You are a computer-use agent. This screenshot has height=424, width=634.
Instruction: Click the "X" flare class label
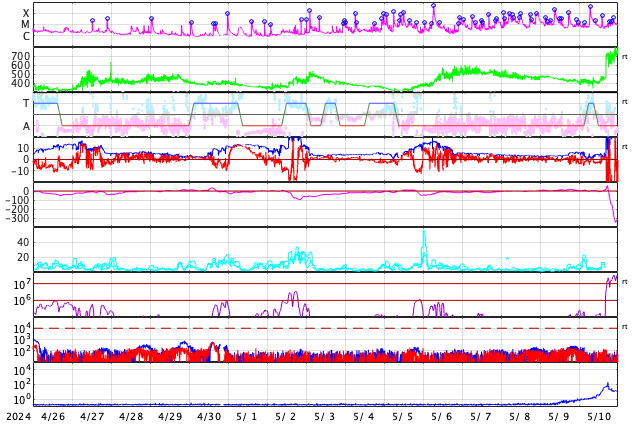[x=26, y=14]
